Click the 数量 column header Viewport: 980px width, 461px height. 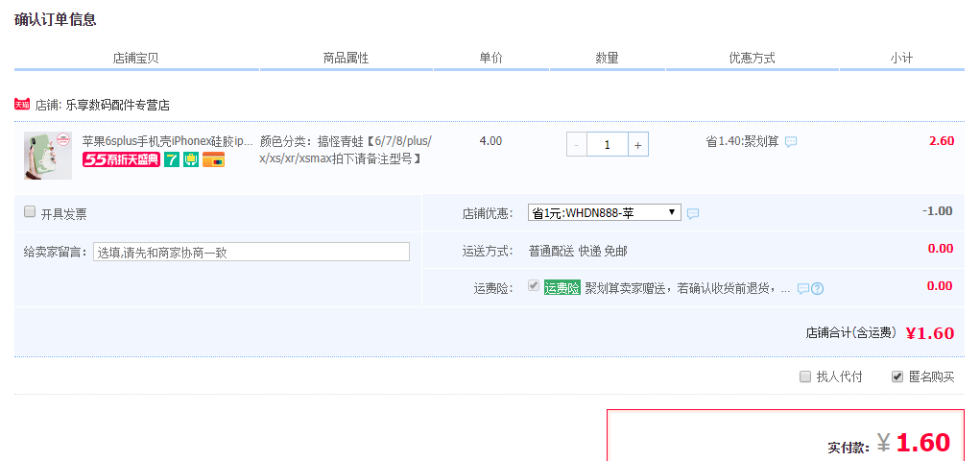coord(607,59)
